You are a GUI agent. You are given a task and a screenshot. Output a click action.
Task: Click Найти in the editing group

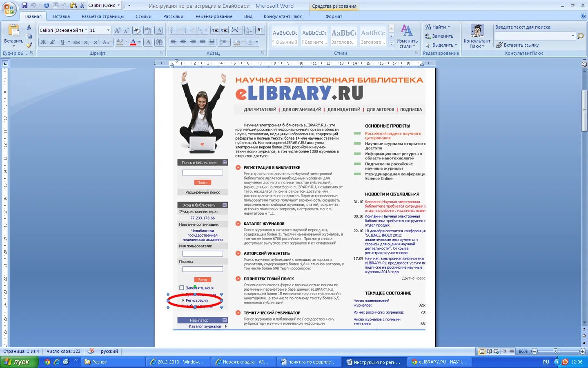tap(438, 27)
